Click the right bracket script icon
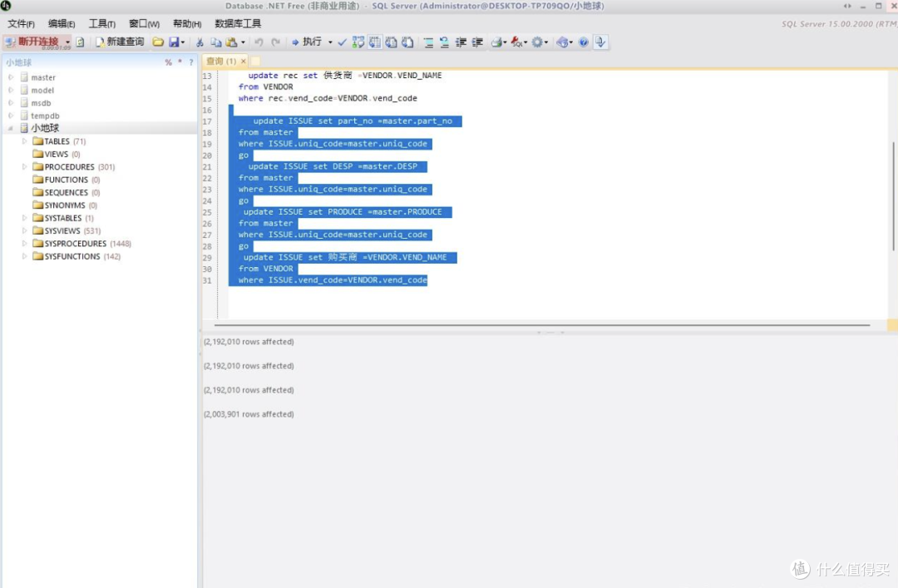This screenshot has height=588, width=898. 407,42
